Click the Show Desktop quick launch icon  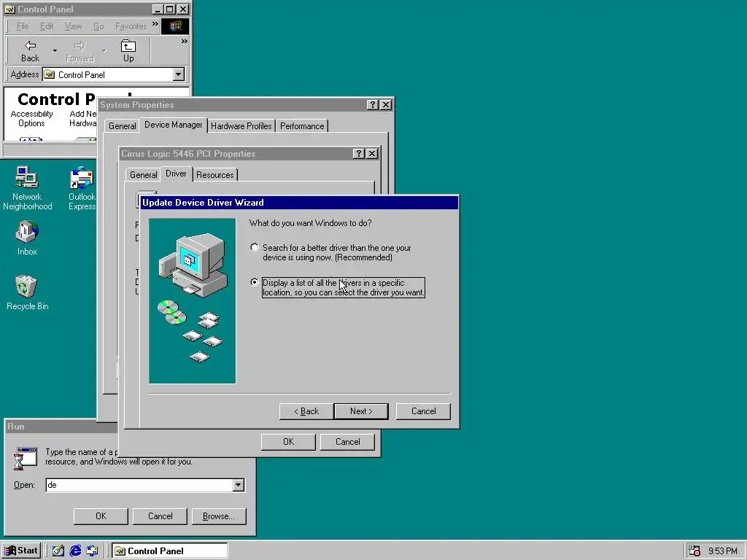(x=58, y=551)
